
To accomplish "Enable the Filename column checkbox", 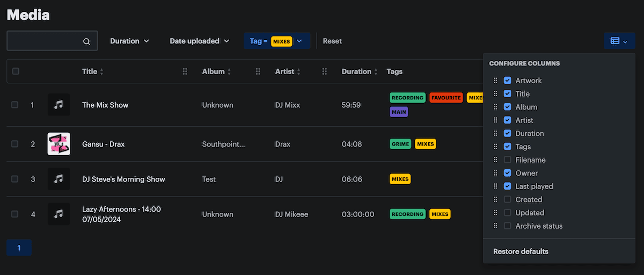I will click(507, 160).
